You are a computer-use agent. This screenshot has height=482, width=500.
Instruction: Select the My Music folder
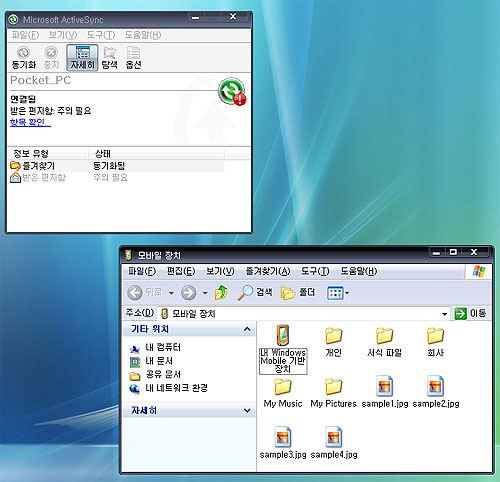click(x=283, y=393)
